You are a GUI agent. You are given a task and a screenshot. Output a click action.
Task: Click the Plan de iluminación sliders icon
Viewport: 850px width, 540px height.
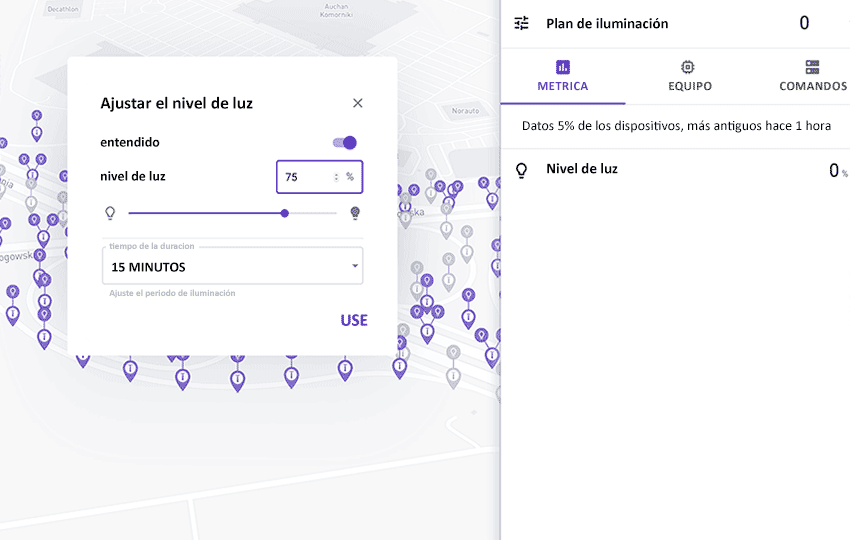[521, 23]
